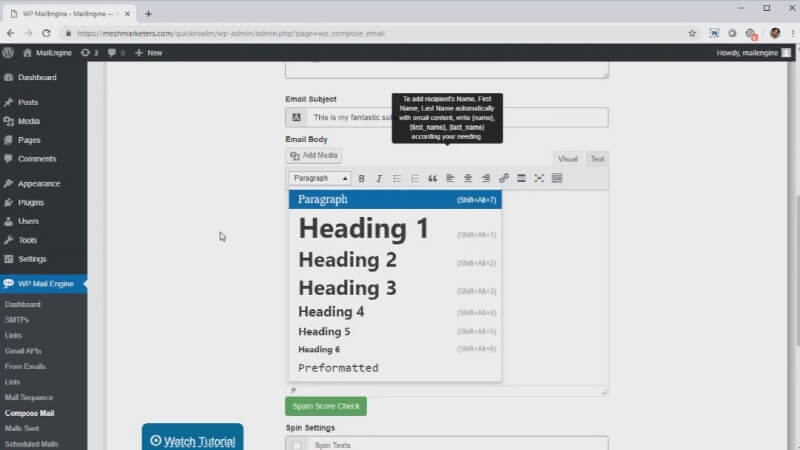Insert or edit a link
This screenshot has height=450, width=800.
pyautogui.click(x=504, y=179)
